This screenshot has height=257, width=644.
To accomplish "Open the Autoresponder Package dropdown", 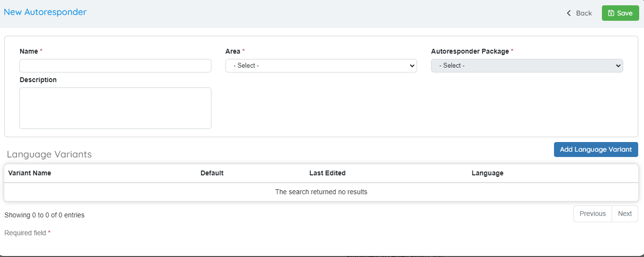I will [527, 66].
